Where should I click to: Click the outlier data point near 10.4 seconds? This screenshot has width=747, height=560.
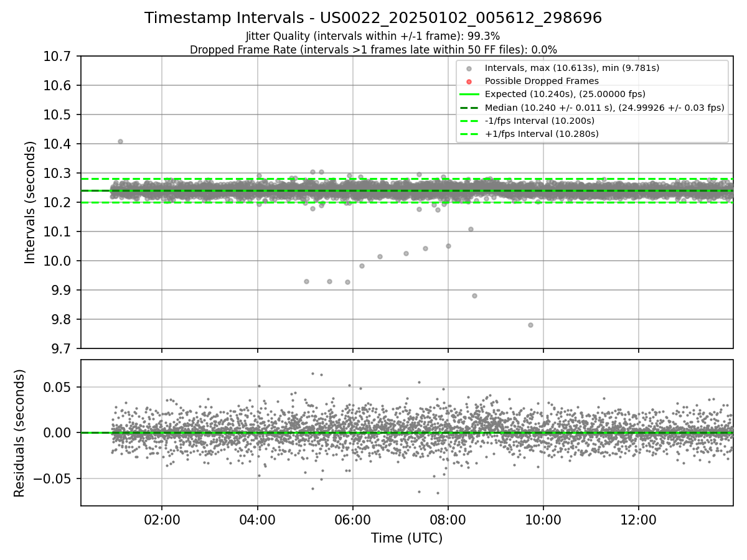[120, 141]
